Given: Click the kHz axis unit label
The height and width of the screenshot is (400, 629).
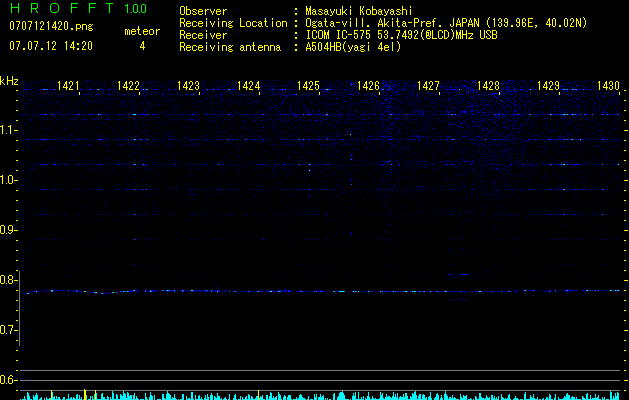Looking at the screenshot, I should pyautogui.click(x=9, y=81).
